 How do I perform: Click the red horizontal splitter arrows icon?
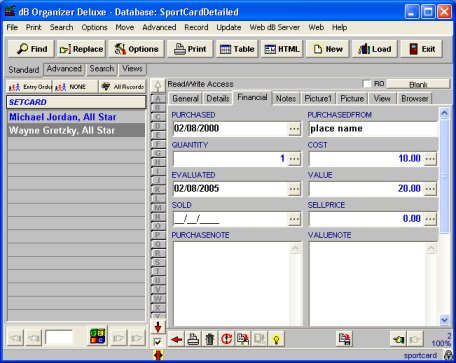[x=158, y=355]
